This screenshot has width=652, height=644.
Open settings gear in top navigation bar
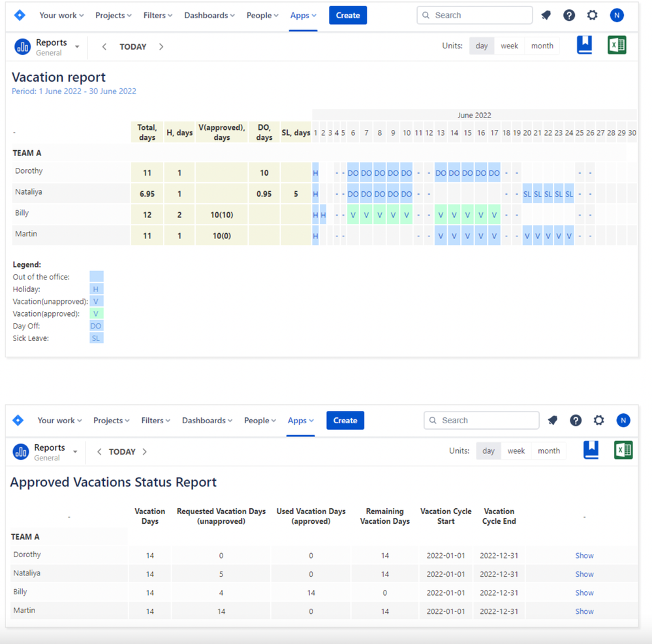tap(592, 16)
